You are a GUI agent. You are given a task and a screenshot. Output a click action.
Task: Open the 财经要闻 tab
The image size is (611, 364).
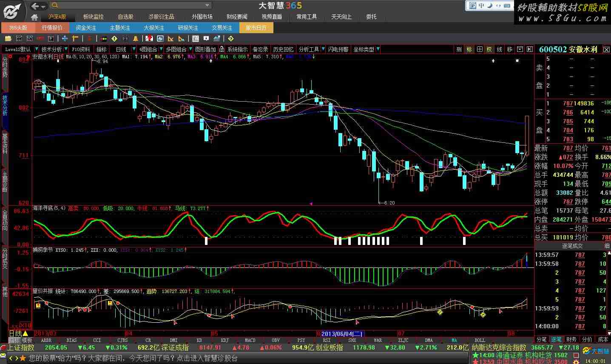click(237, 17)
